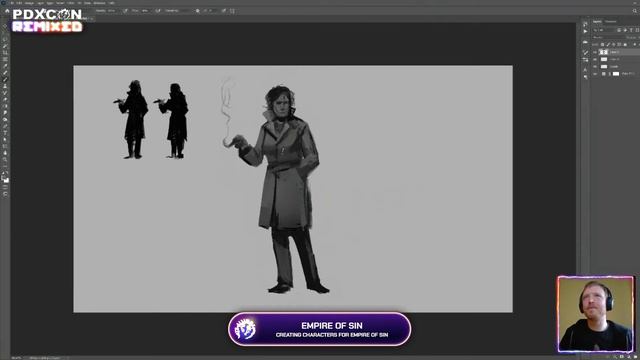Open the Character panel A icon
This screenshot has height=360, width=640.
[585, 70]
